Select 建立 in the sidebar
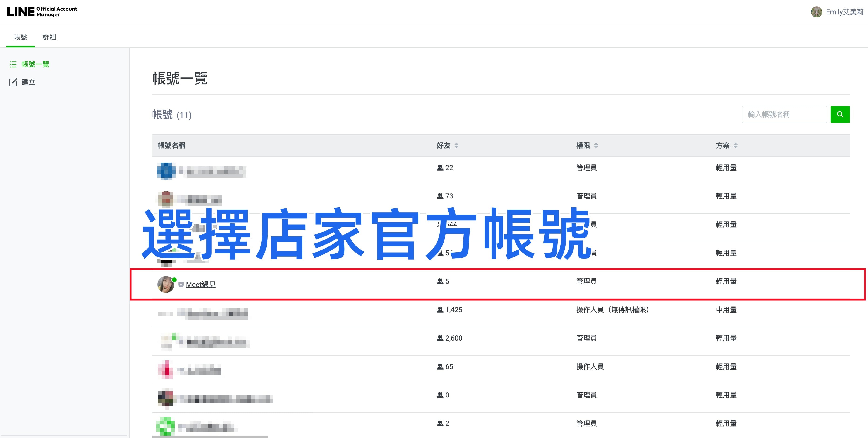Screen dimensions: 868x438 [x=28, y=82]
